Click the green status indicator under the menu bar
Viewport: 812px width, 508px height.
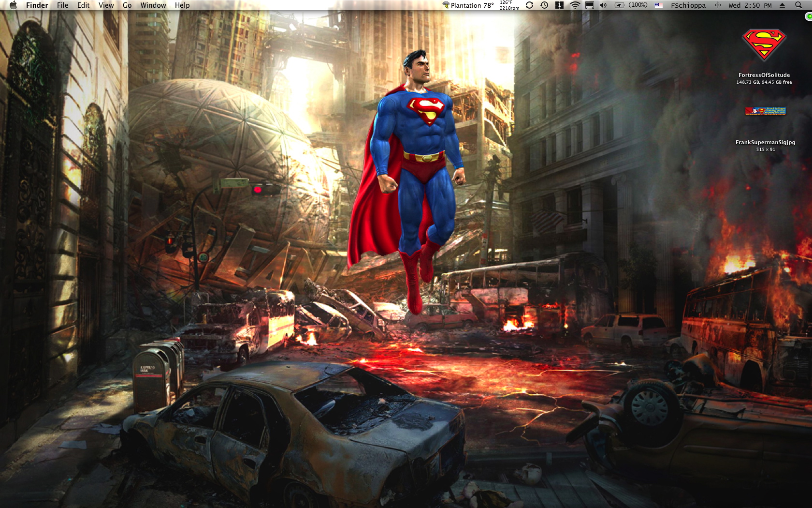point(809,16)
